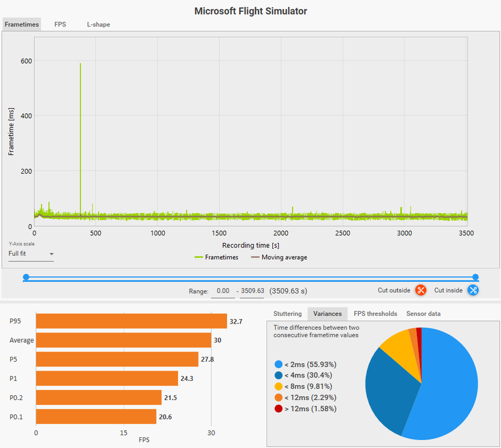Click the P95 bar in FPS chart

click(131, 321)
